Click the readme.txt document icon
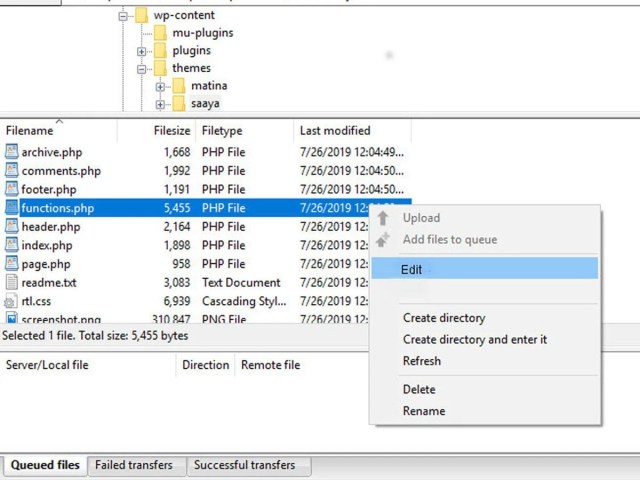Viewport: 640px width, 480px height. [x=11, y=282]
